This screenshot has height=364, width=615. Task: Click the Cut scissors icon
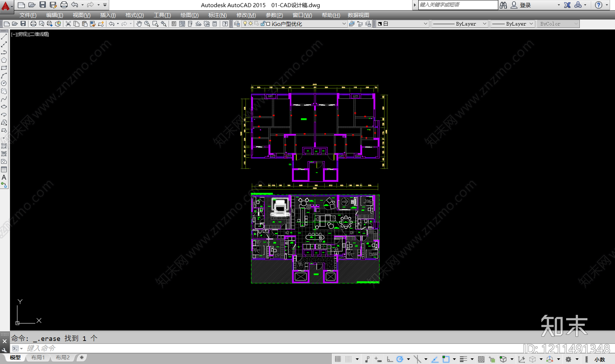coord(68,24)
